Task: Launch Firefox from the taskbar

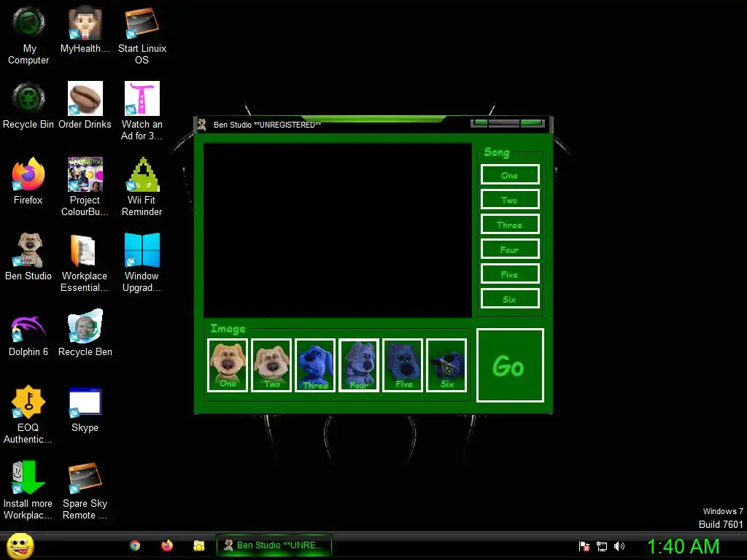Action: (167, 545)
